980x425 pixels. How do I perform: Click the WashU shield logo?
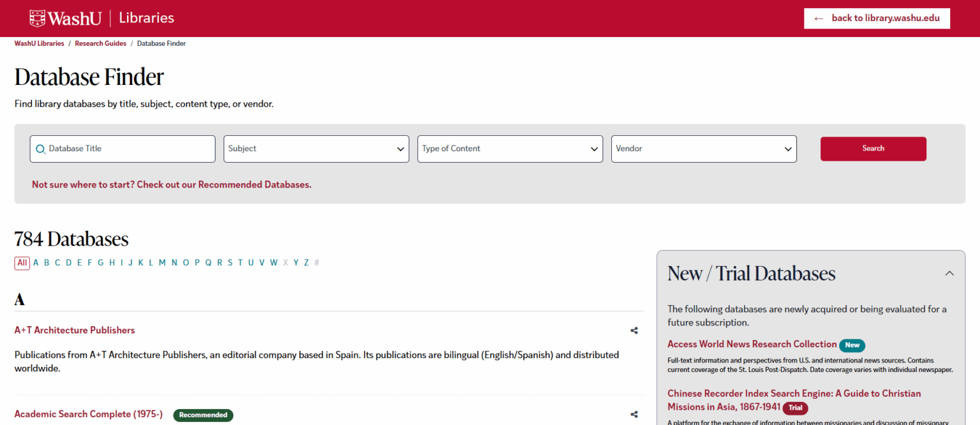(x=36, y=18)
